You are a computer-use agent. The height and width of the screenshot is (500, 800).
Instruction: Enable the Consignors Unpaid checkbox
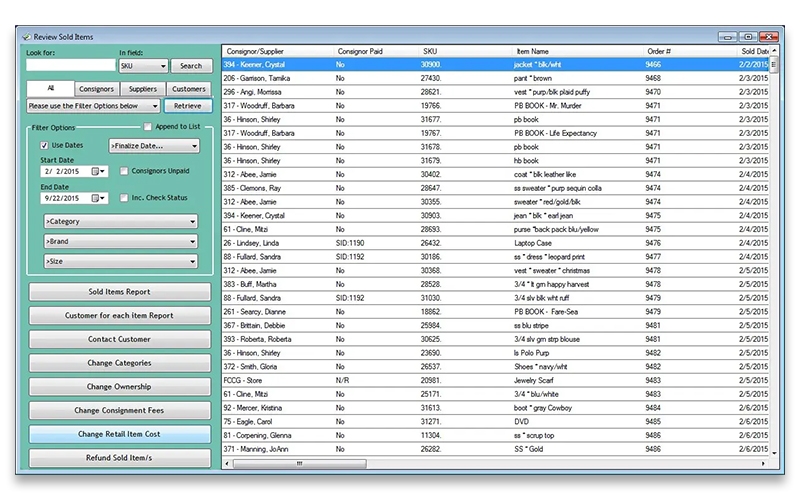[124, 171]
